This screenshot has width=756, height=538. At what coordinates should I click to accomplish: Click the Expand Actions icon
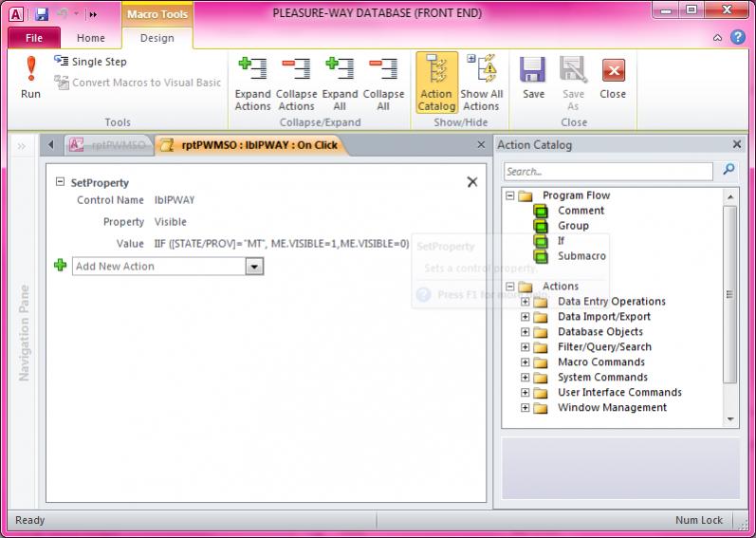(x=252, y=83)
